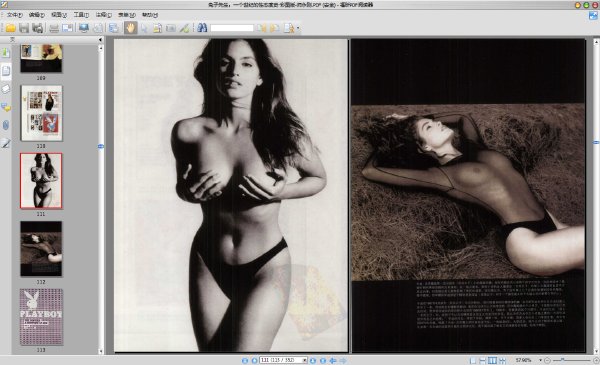Select the text selection tool icon
600x365 pixels.
pos(157,28)
